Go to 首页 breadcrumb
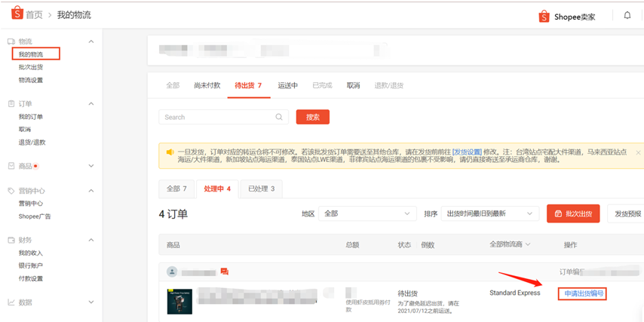 [x=34, y=15]
